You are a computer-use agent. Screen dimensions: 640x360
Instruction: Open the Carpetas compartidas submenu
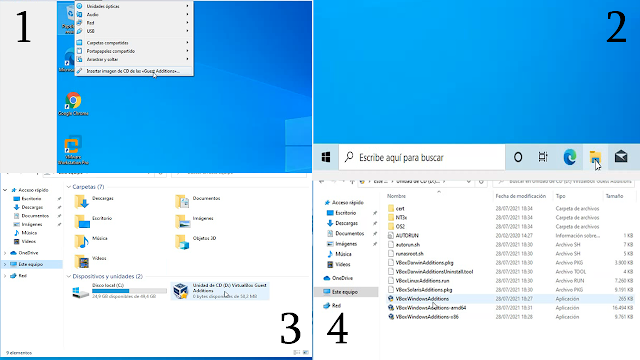[x=134, y=42]
